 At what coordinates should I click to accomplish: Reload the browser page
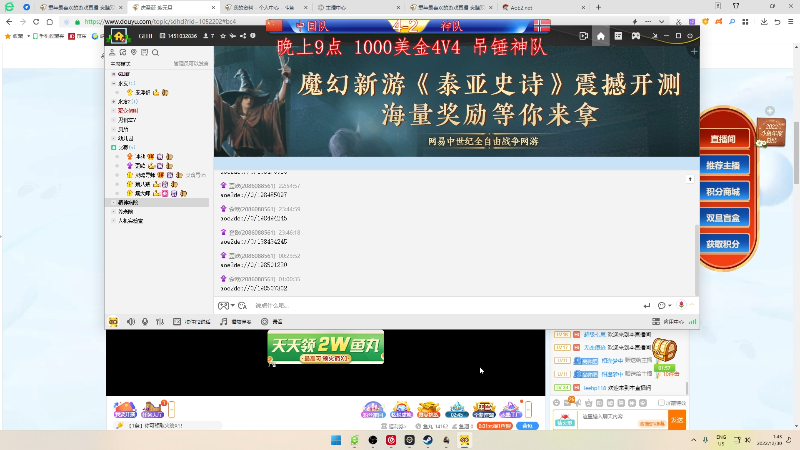36,21
